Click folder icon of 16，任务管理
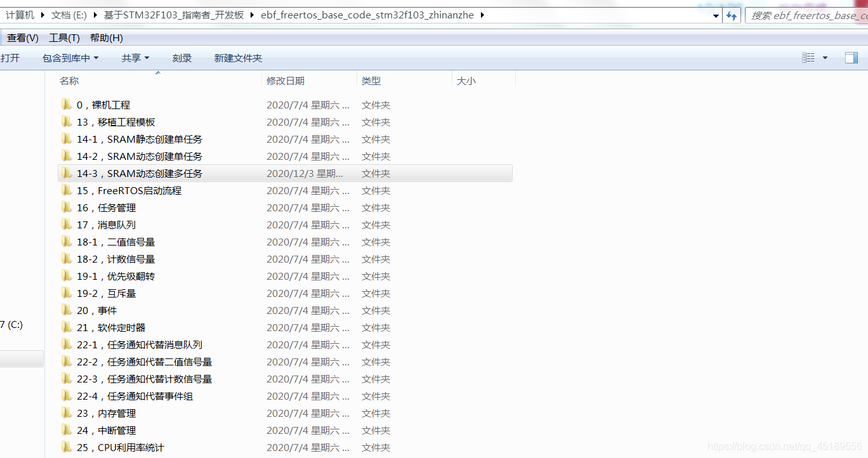The image size is (868, 458). (x=67, y=207)
